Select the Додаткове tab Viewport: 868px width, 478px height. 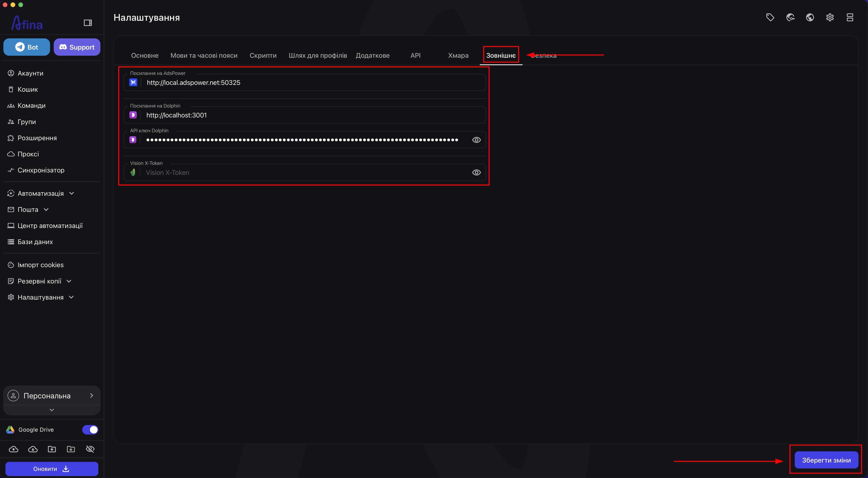point(373,55)
